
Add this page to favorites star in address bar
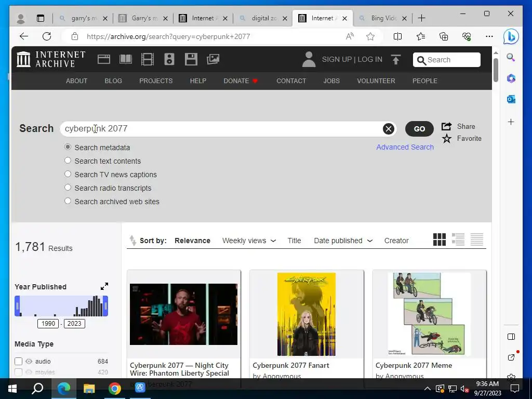click(370, 36)
